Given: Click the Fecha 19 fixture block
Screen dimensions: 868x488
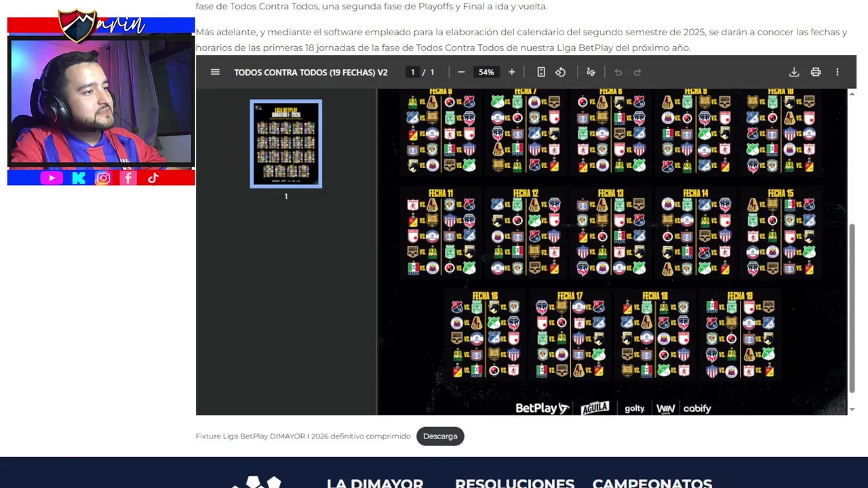Looking at the screenshot, I should click(x=740, y=334).
